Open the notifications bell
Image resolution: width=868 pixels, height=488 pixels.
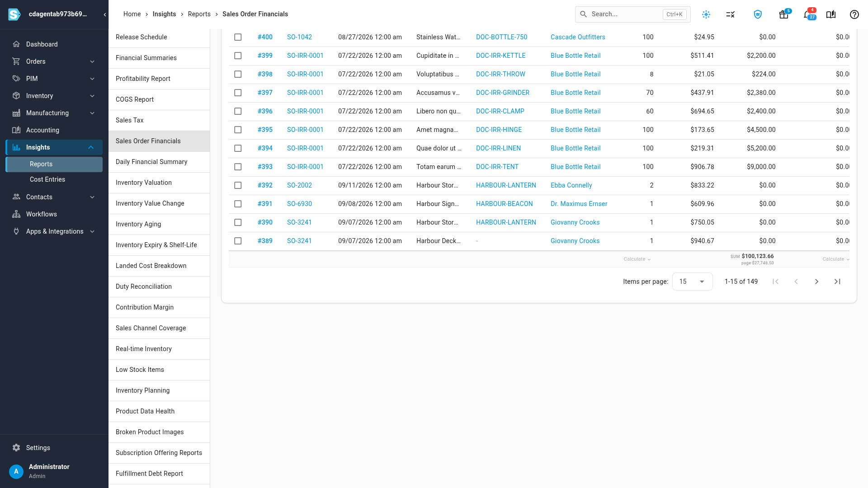[807, 14]
